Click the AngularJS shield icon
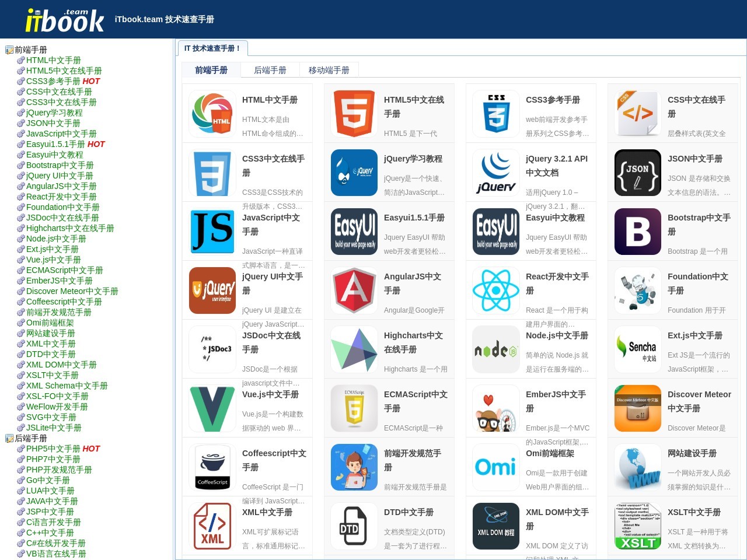747x560 pixels. point(354,290)
